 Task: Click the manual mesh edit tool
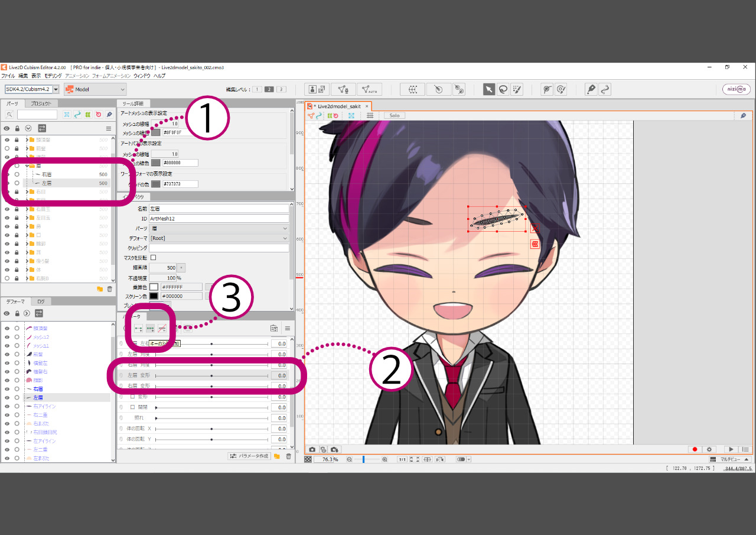(x=343, y=89)
